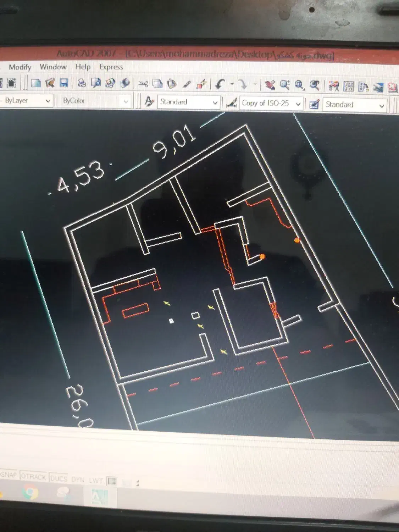The image size is (399, 532).
Task: Click the Undo arrow icon
Action: coord(221,84)
